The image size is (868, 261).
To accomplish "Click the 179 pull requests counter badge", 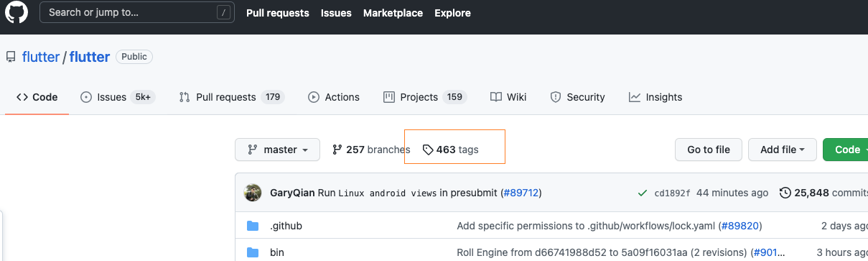I will [x=273, y=97].
